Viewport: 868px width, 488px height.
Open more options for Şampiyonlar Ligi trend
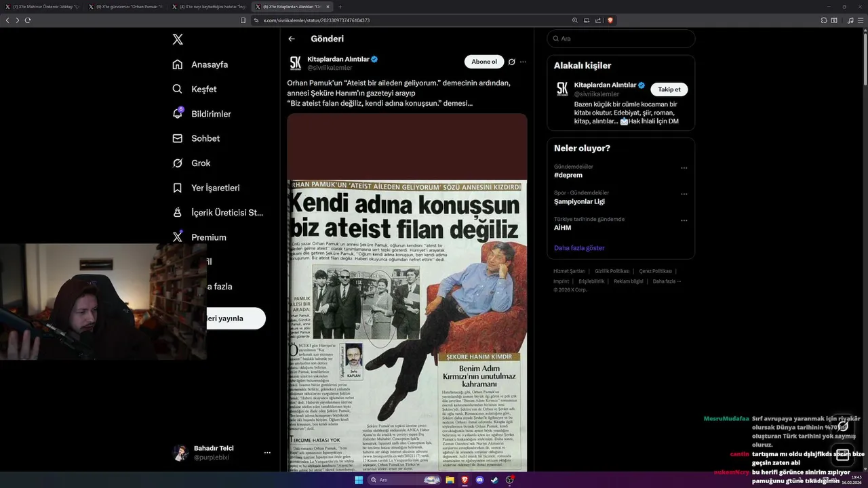[x=684, y=194]
